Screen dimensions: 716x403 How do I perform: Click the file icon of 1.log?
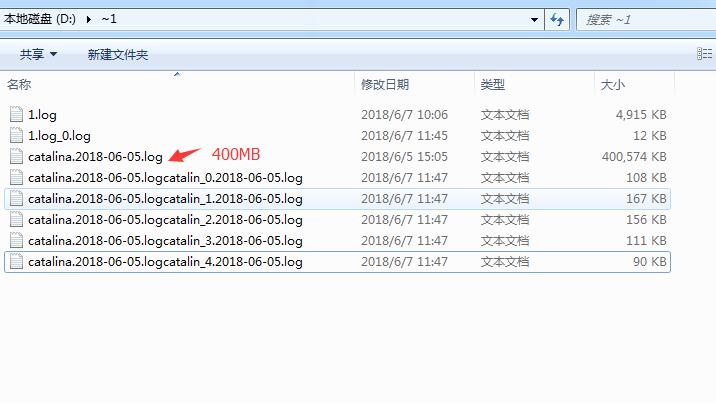[x=16, y=114]
